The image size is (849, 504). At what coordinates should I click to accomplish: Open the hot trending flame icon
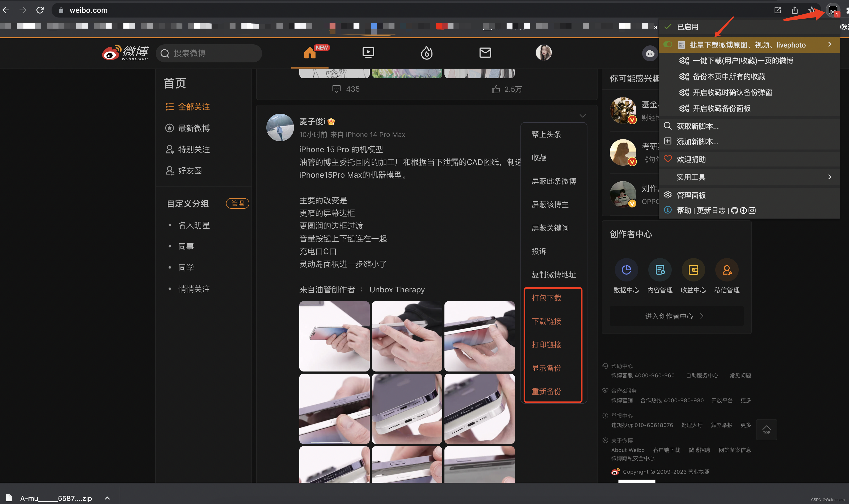[x=427, y=53]
